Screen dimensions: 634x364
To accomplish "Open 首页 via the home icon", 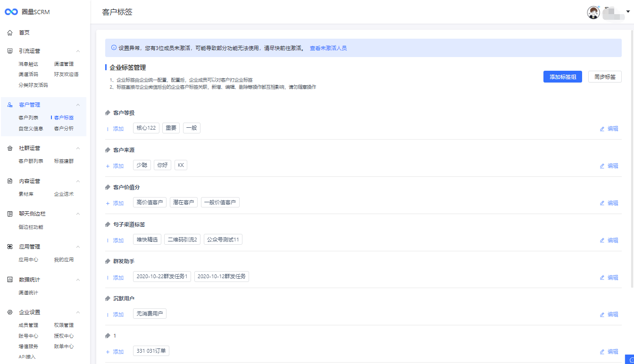I will pyautogui.click(x=10, y=33).
